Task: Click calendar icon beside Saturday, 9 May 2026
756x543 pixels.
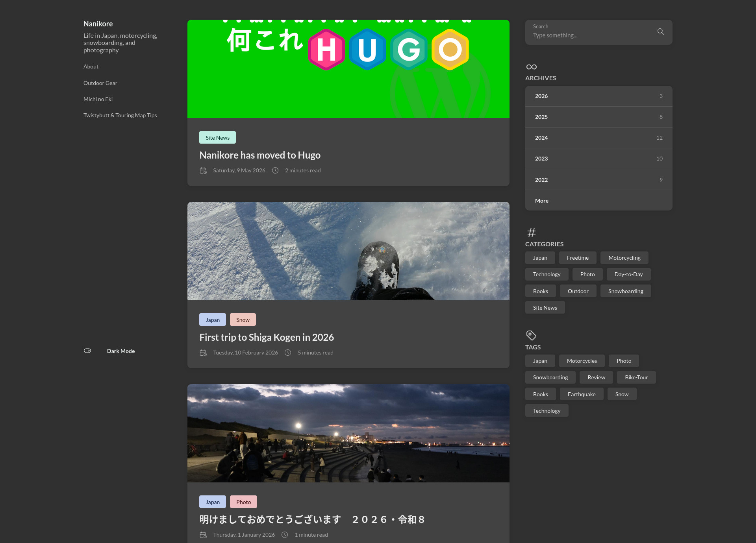Action: pyautogui.click(x=203, y=170)
